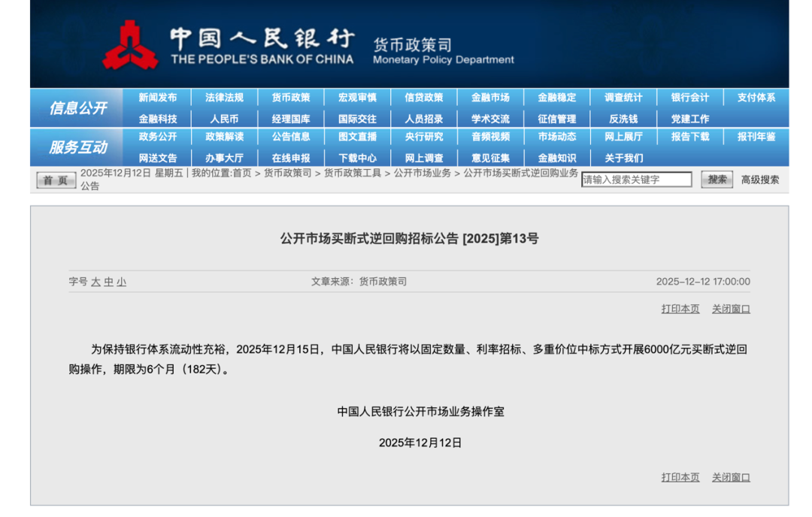Go to 支付体系 navigation item
Image resolution: width=812 pixels, height=517 pixels.
pos(756,98)
